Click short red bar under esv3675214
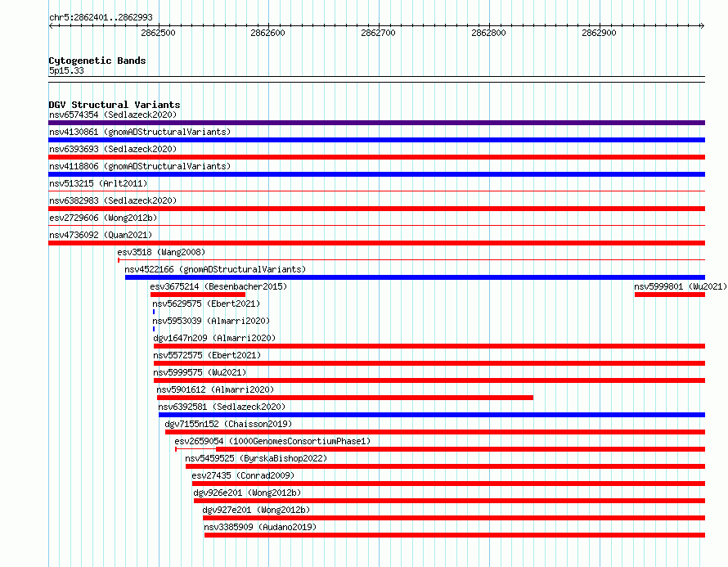728x567 pixels. click(198, 295)
